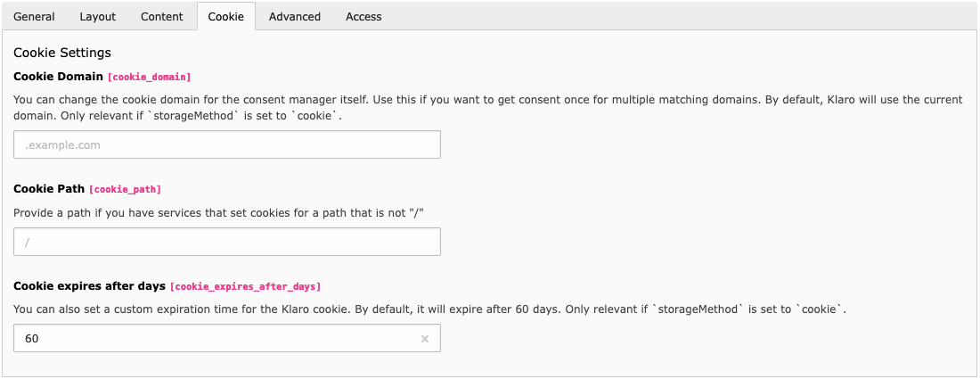Click the Cookie Settings heading
This screenshot has height=379, width=980.
coord(62,54)
